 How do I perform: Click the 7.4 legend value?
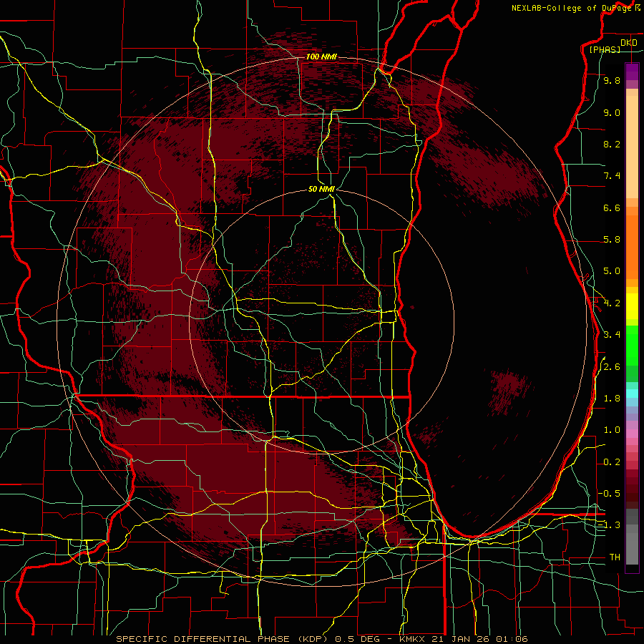tap(612, 176)
